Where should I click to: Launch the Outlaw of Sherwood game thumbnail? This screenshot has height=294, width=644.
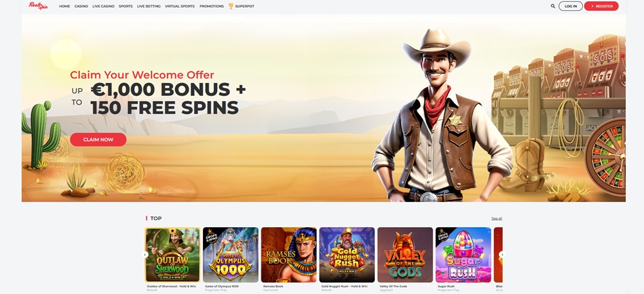coord(173,255)
